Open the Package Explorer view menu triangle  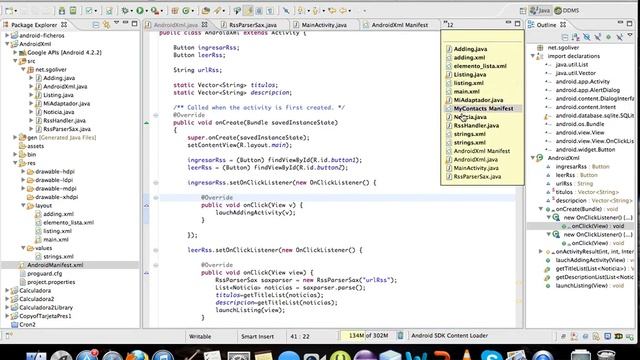coord(116,22)
